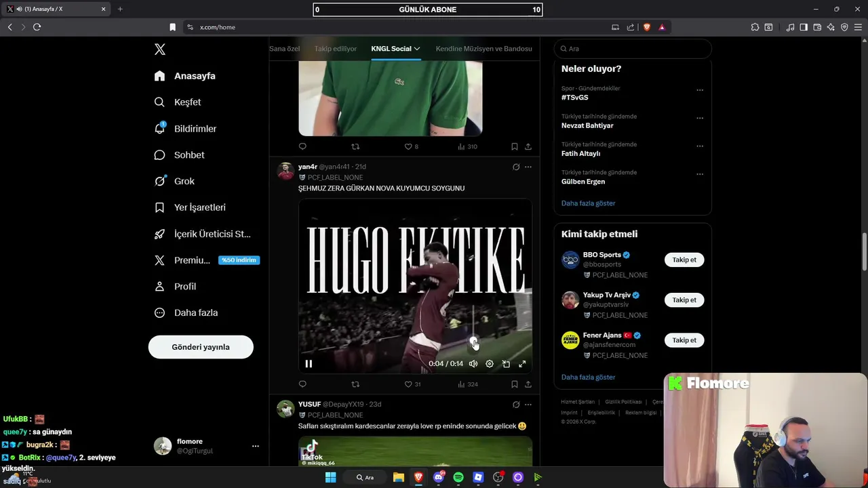This screenshot has height=488, width=868.
Task: Open more options on YUSUF's post
Action: click(x=528, y=405)
